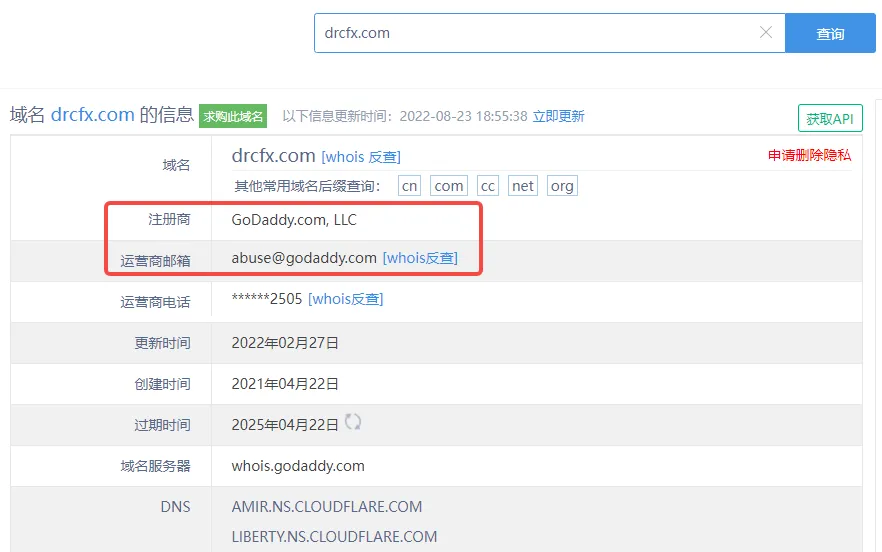Click the expiry date 2025年04月22日
Viewport: 882px width, 552px height.
pos(285,425)
